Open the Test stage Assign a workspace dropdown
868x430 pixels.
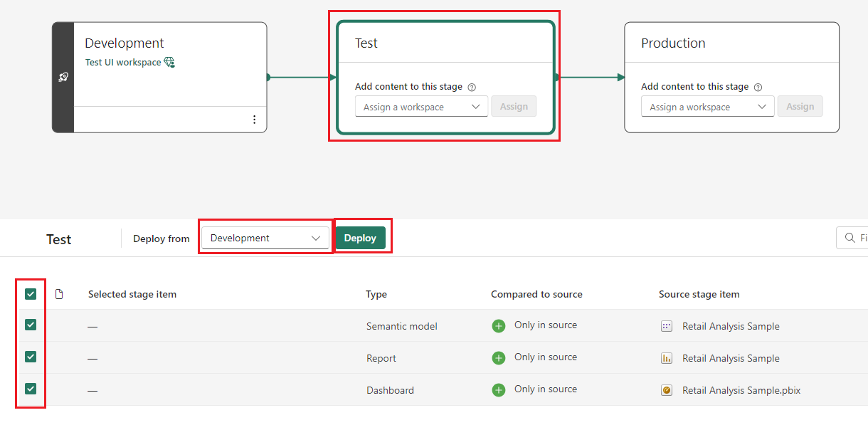[422, 107]
